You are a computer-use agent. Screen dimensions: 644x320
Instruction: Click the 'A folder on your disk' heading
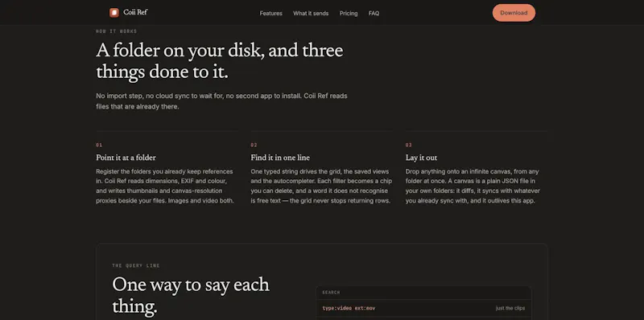(x=219, y=62)
